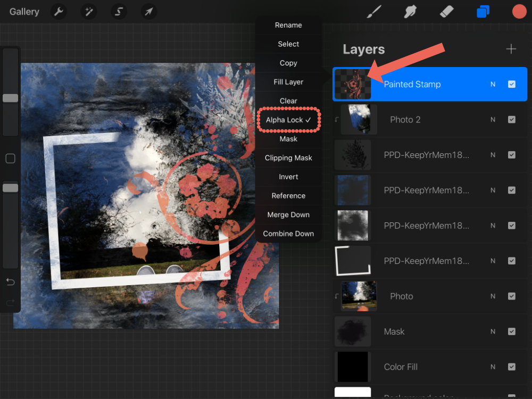Toggle Alpha Lock in the layer options

click(288, 120)
